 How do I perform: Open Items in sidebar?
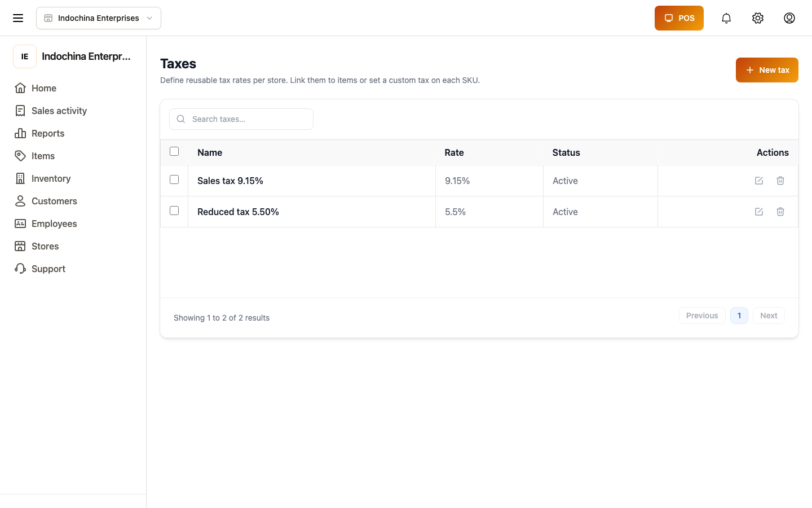(73, 156)
